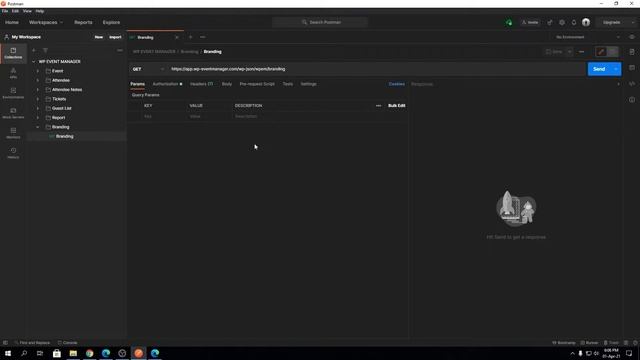Open the Reports page
The height and width of the screenshot is (360, 640).
pyautogui.click(x=83, y=22)
